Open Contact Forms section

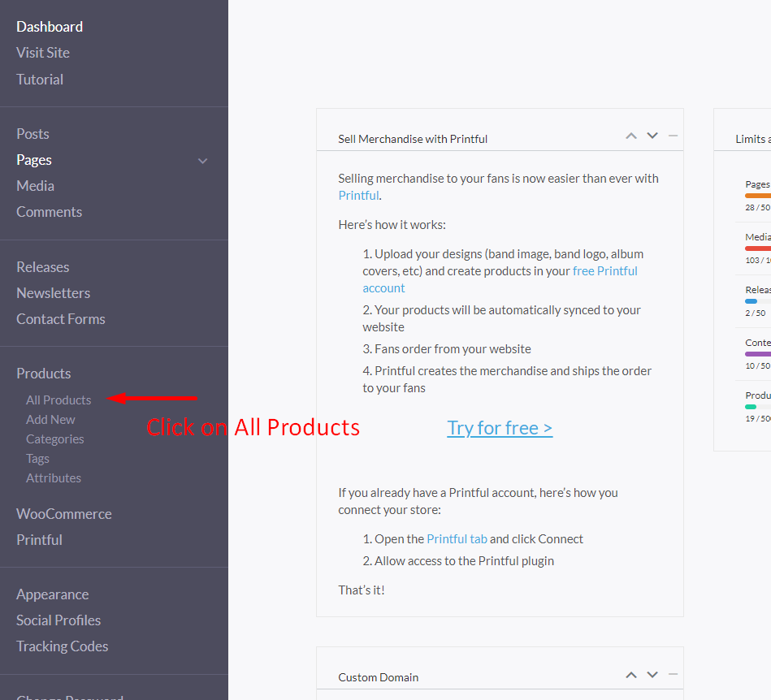pos(61,319)
